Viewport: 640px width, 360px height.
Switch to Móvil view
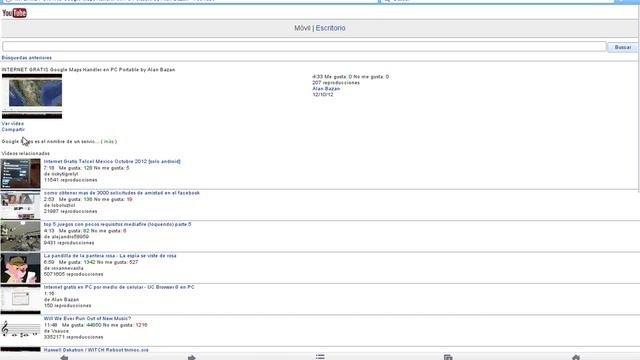coord(302,28)
